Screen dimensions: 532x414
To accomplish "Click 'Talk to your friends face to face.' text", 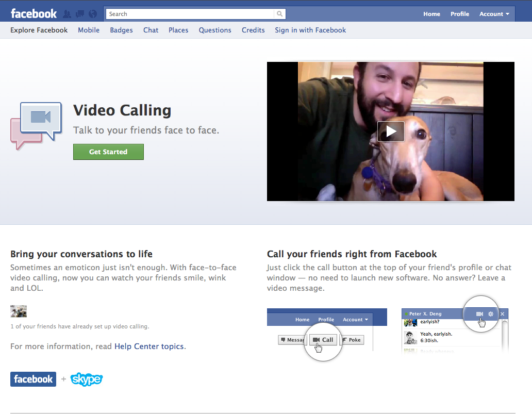I will 146,130.
